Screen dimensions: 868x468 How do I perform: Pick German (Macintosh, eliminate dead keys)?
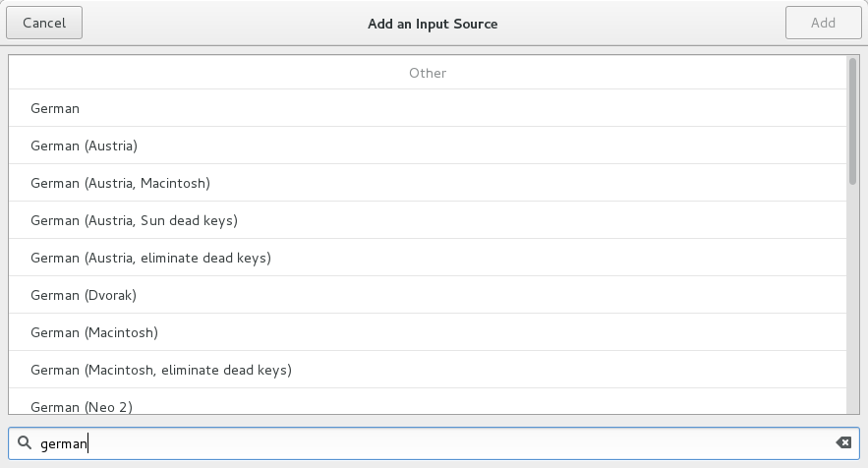point(428,370)
